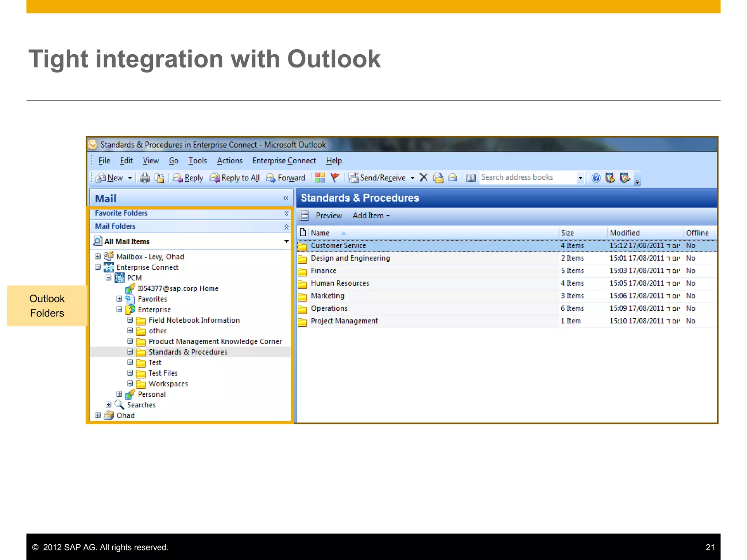Create a New mail item

point(109,178)
